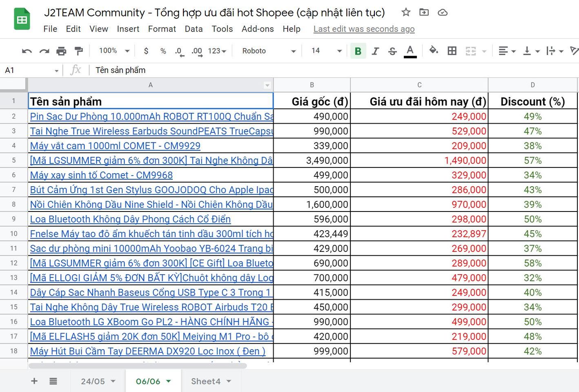This screenshot has height=392, width=579.
Task: Undo the last action
Action: 27,51
